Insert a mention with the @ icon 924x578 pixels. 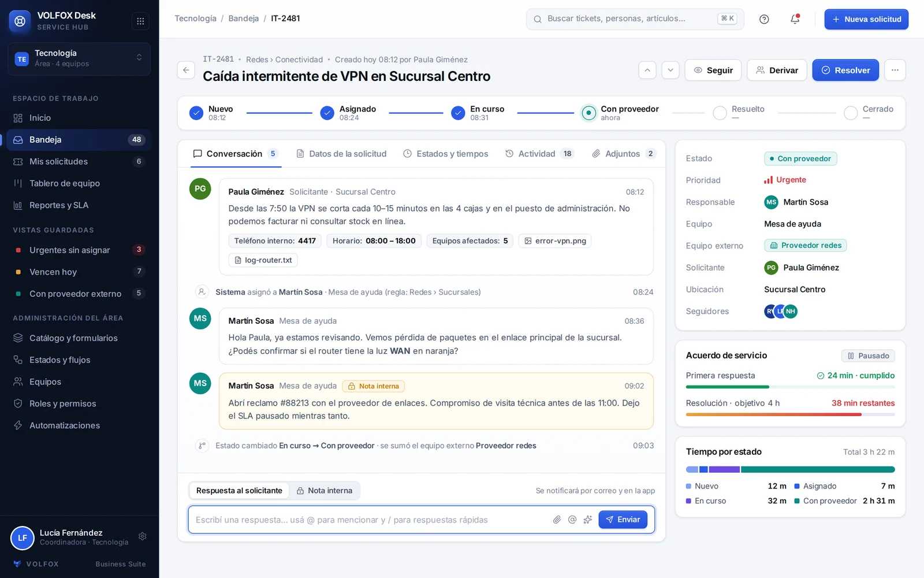(572, 520)
